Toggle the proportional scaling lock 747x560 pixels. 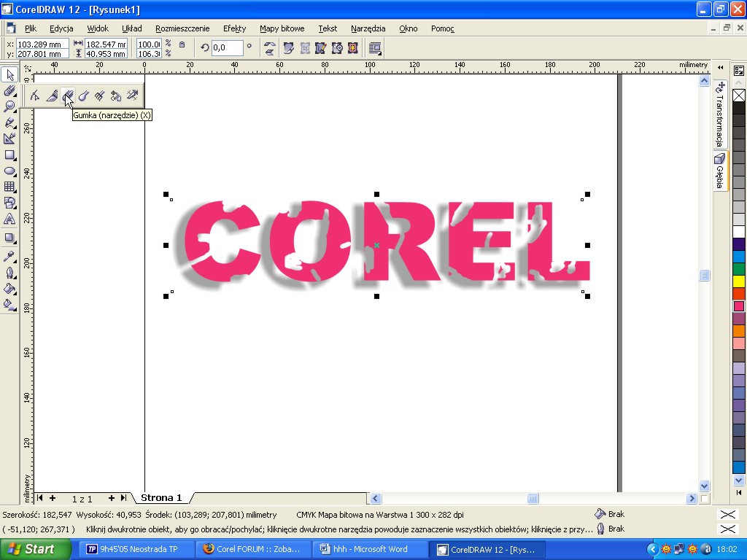[x=182, y=45]
